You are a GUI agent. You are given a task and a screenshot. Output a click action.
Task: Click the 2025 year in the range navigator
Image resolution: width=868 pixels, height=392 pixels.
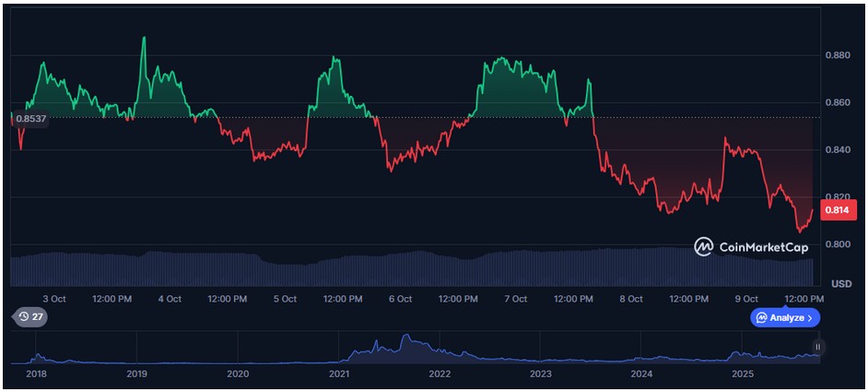743,374
